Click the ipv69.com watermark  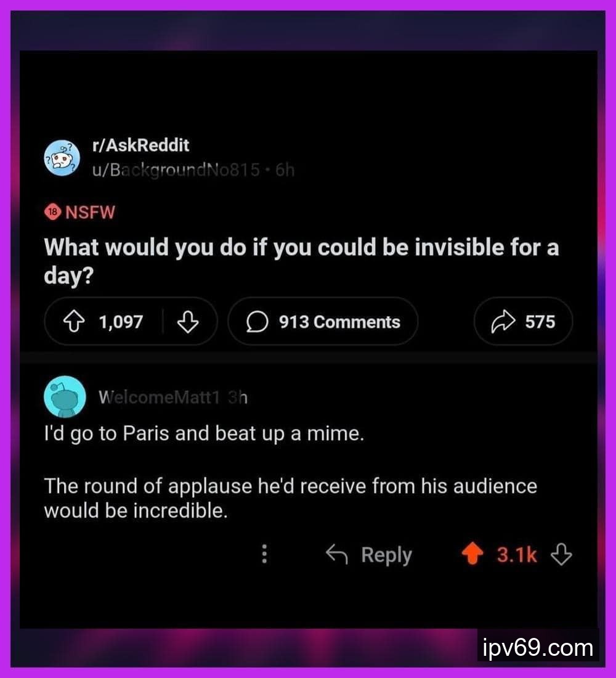point(537,648)
